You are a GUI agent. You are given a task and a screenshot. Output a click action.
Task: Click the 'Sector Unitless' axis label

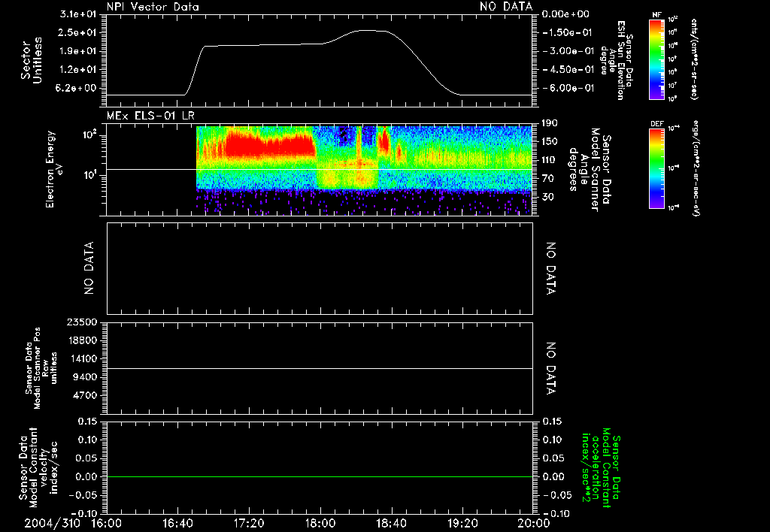(x=31, y=60)
